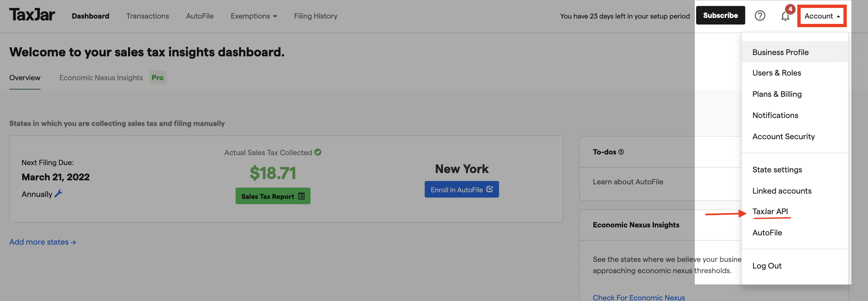Image resolution: width=868 pixels, height=301 pixels.
Task: Click the Subscribe button
Action: [x=720, y=16]
